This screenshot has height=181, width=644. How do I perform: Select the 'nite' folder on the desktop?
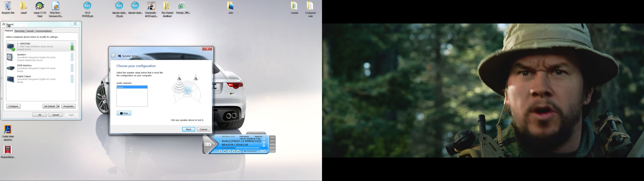[x=230, y=8]
